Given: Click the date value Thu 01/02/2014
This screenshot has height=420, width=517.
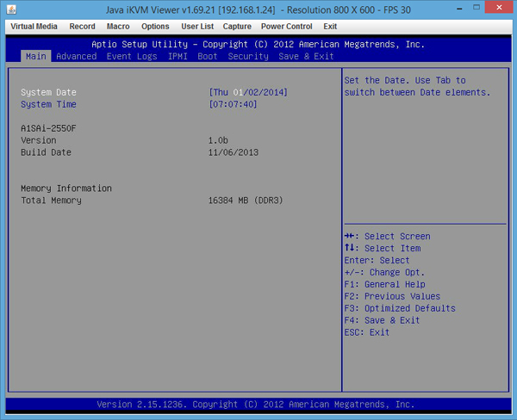Looking at the screenshot, I should click(x=248, y=92).
